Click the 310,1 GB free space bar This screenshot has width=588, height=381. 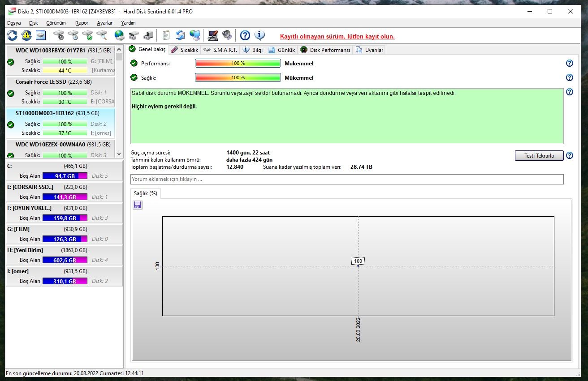click(65, 281)
